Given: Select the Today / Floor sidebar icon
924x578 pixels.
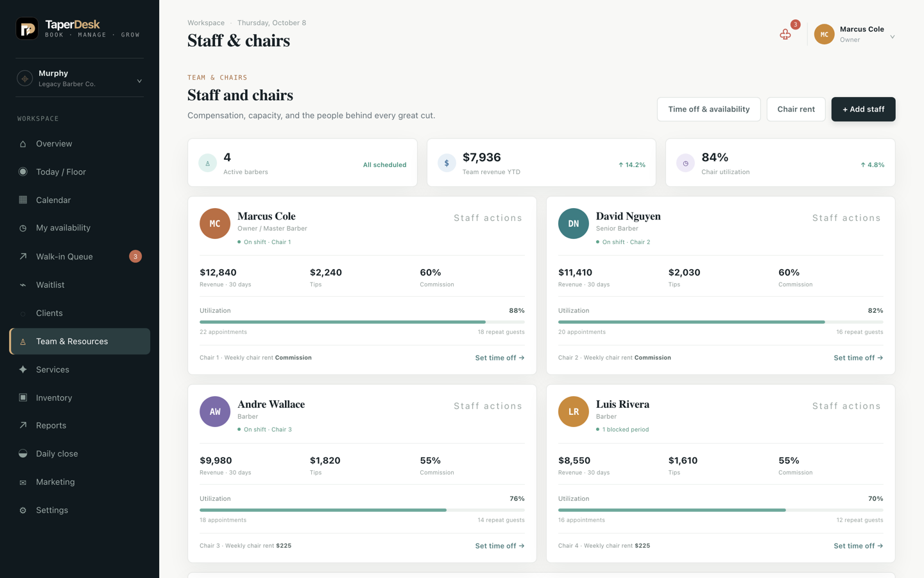Looking at the screenshot, I should tap(23, 172).
